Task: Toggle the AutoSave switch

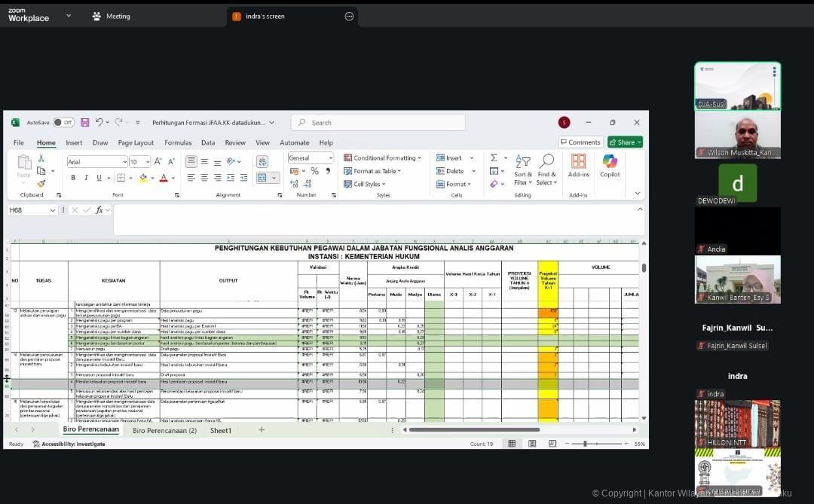Action: pyautogui.click(x=63, y=123)
